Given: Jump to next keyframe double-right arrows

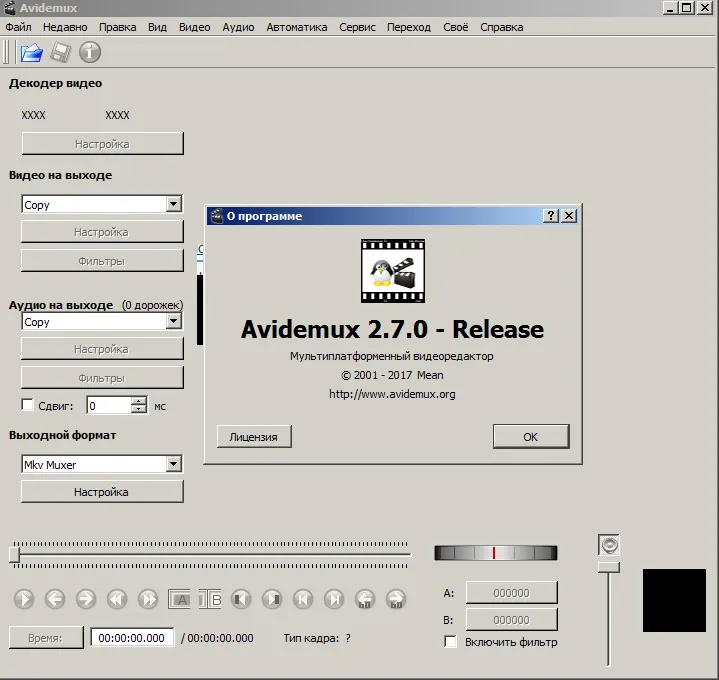Looking at the screenshot, I should click(x=148, y=599).
